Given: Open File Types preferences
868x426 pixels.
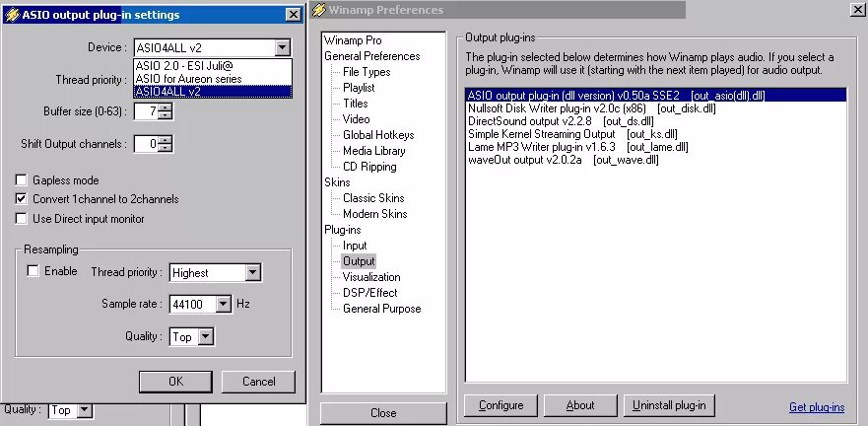Looking at the screenshot, I should 367,71.
